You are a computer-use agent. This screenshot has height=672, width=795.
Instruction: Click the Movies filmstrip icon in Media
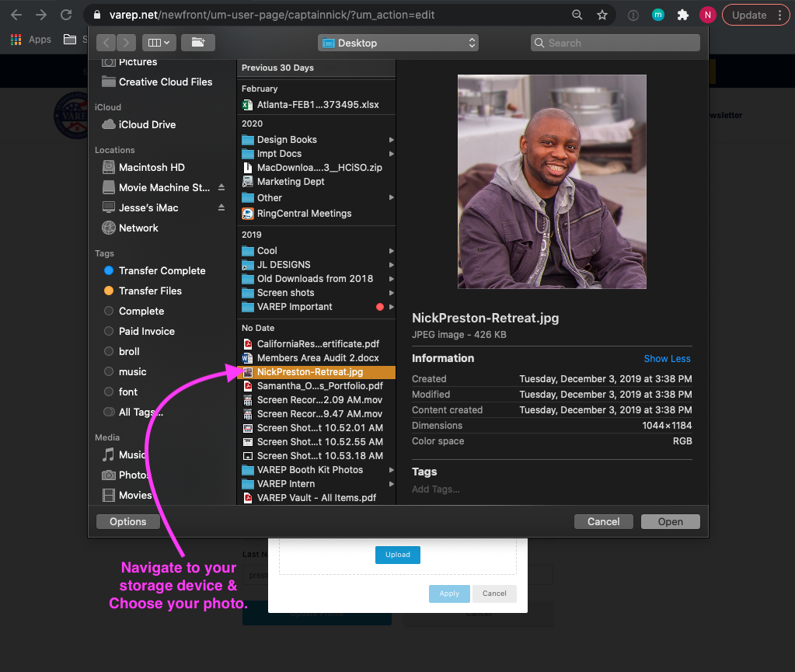[x=109, y=495]
